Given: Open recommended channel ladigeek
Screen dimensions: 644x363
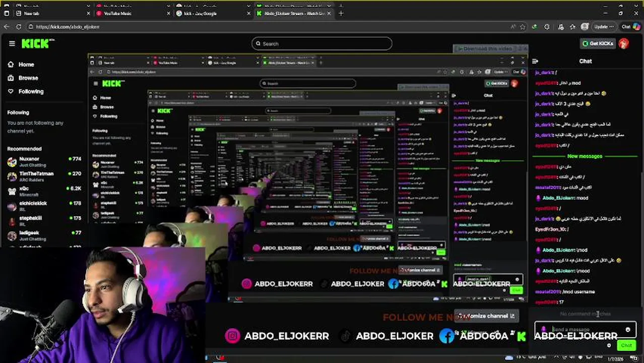Looking at the screenshot, I should [x=44, y=235].
